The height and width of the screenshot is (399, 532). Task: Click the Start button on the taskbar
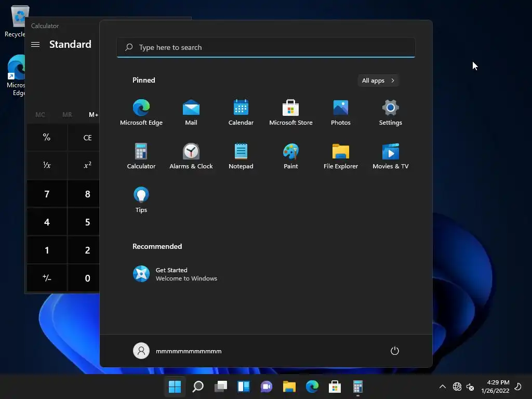(175, 387)
